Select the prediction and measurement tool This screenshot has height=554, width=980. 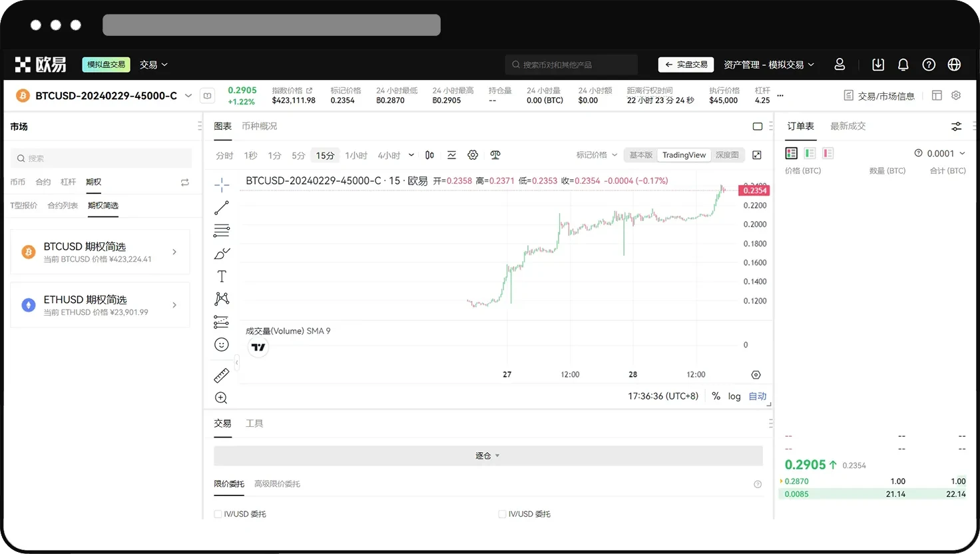222,322
